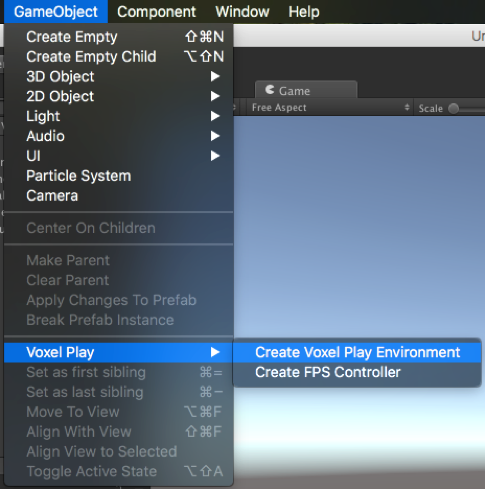
Task: Expand the Audio submenu
Action: point(119,136)
